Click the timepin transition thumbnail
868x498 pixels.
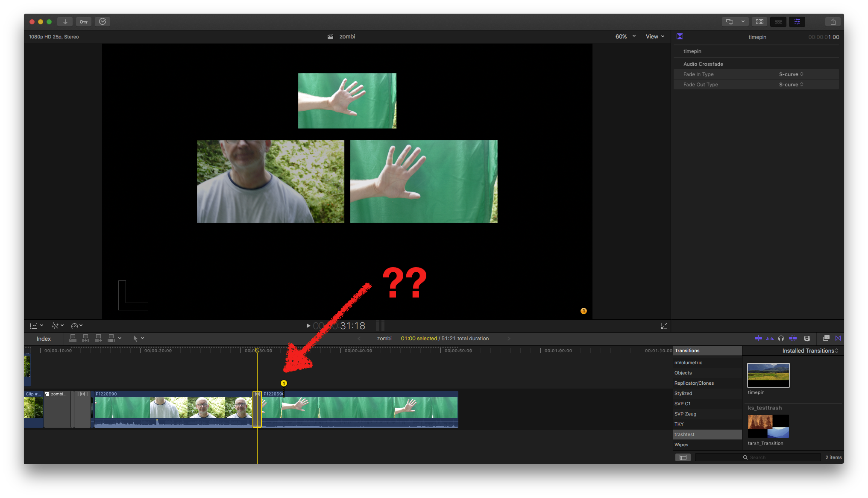(768, 375)
